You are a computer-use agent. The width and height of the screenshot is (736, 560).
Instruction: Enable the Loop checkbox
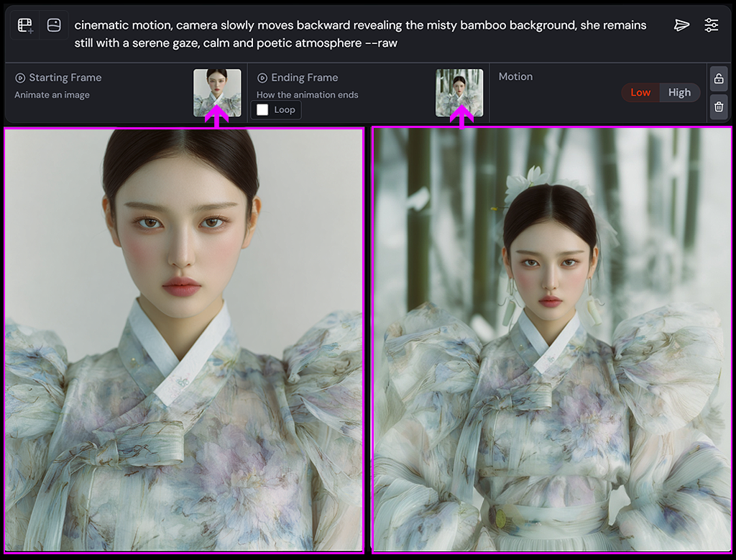click(262, 110)
